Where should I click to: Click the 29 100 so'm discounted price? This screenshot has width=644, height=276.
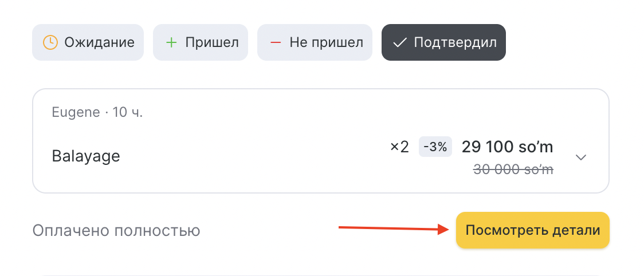(x=507, y=147)
